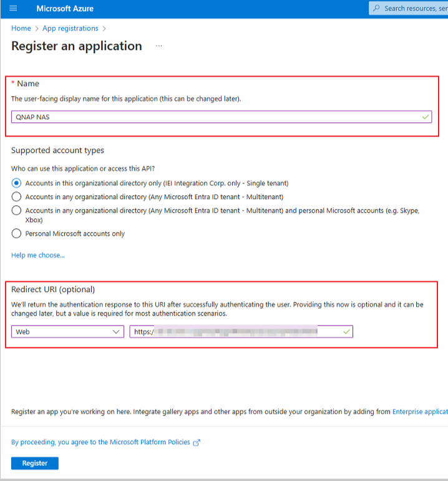The image size is (448, 481).
Task: Click the Redirect URI input field
Action: coord(237,332)
